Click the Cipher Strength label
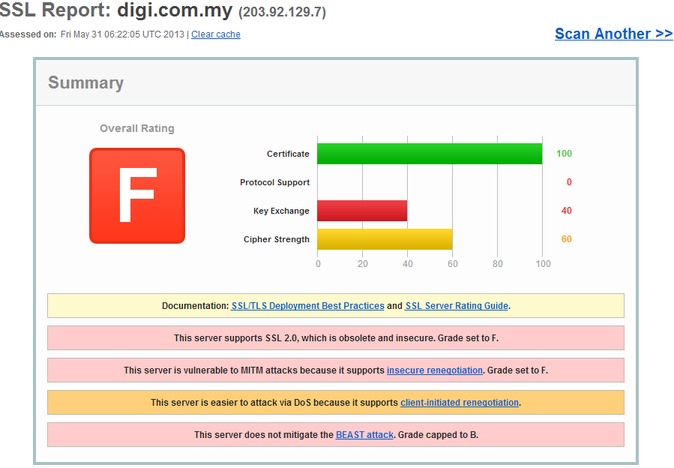This screenshot has width=674, height=468. (276, 239)
